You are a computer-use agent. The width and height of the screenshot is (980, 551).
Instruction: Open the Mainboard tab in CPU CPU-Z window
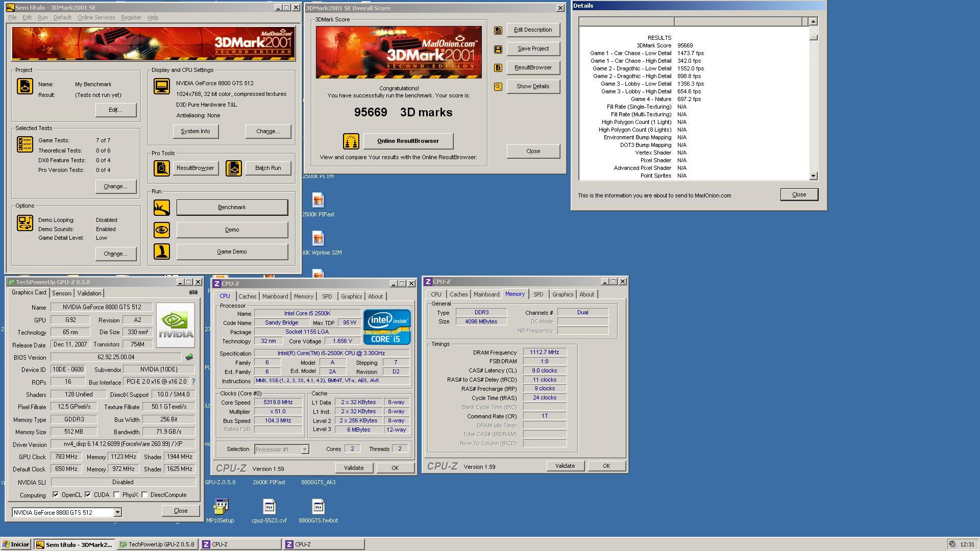275,296
